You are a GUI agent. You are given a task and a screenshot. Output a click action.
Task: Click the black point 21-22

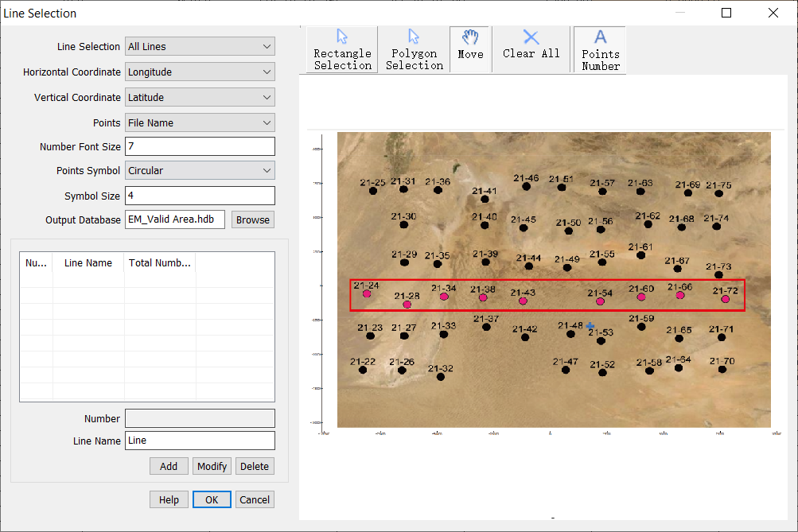click(x=363, y=370)
